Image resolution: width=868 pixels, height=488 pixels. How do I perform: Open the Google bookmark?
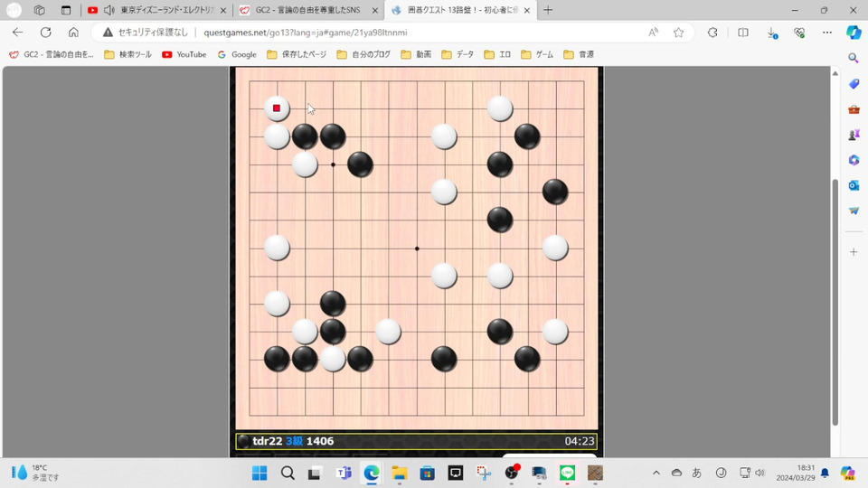[x=237, y=54]
